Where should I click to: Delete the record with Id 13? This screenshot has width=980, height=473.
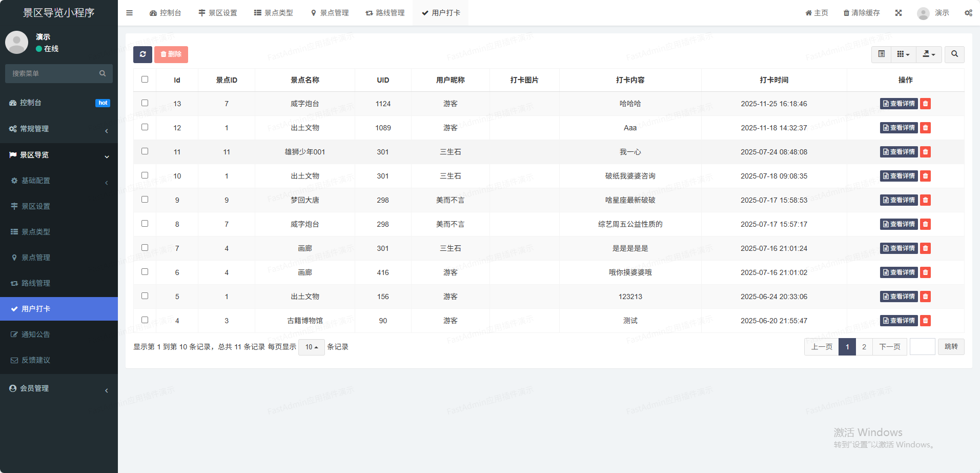(925, 104)
